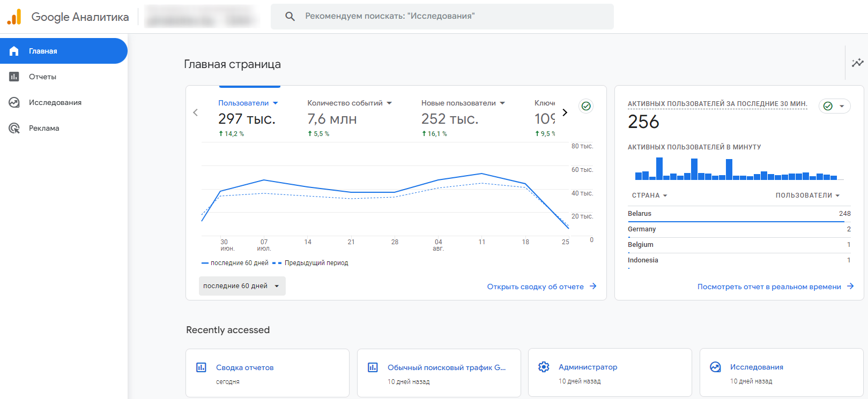Select Реклама in the sidebar
The width and height of the screenshot is (868, 399).
[64, 128]
